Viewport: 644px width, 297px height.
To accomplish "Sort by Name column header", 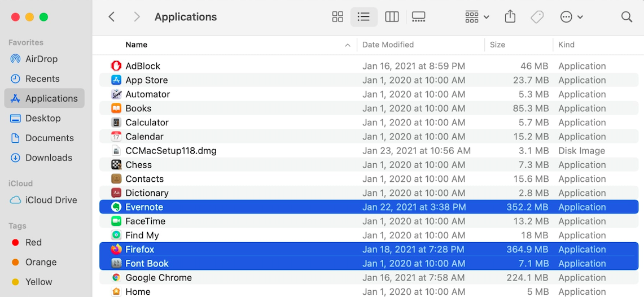I will pos(137,45).
